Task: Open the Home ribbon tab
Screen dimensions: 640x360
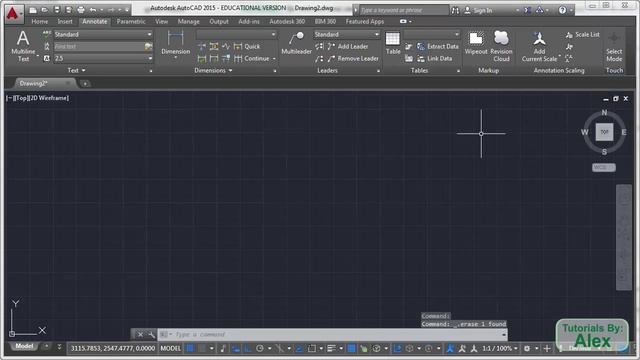Action: 40,21
